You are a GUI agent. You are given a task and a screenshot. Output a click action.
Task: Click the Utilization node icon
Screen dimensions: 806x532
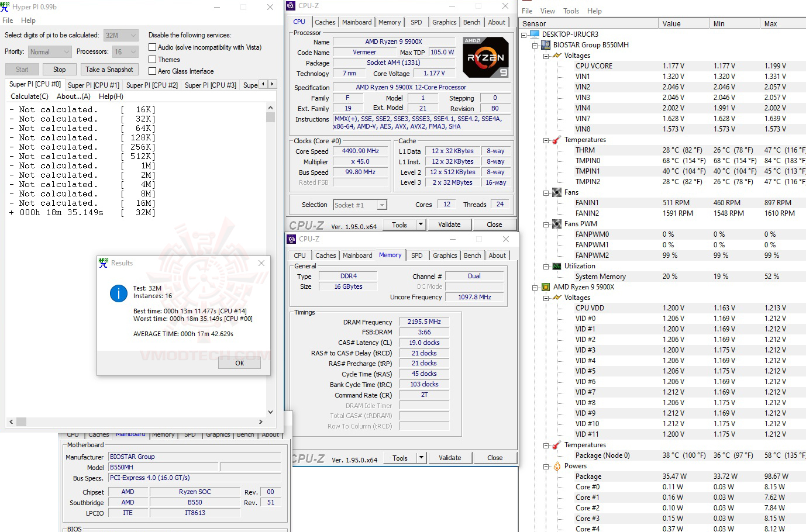(557, 266)
